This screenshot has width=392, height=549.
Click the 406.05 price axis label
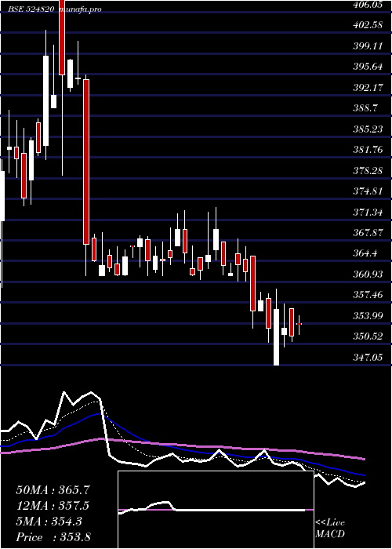point(367,4)
